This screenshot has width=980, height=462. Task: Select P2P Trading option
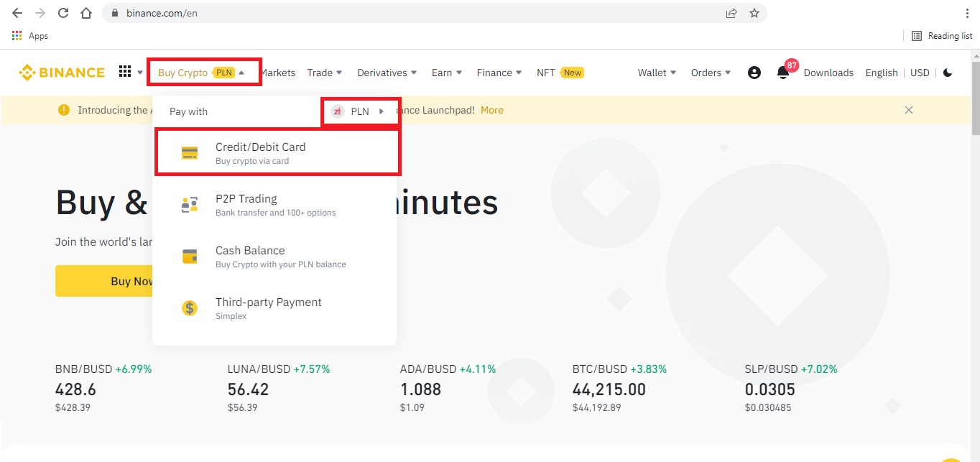coord(274,205)
